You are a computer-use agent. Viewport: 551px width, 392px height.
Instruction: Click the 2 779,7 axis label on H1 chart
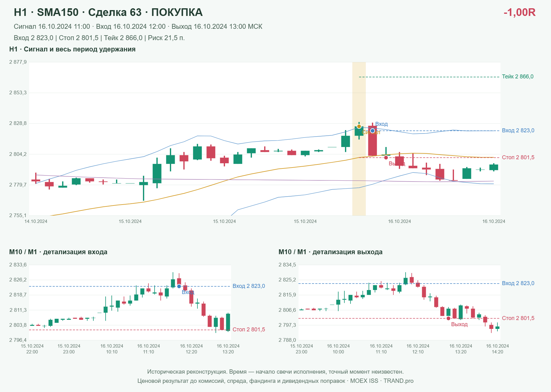click(x=18, y=185)
